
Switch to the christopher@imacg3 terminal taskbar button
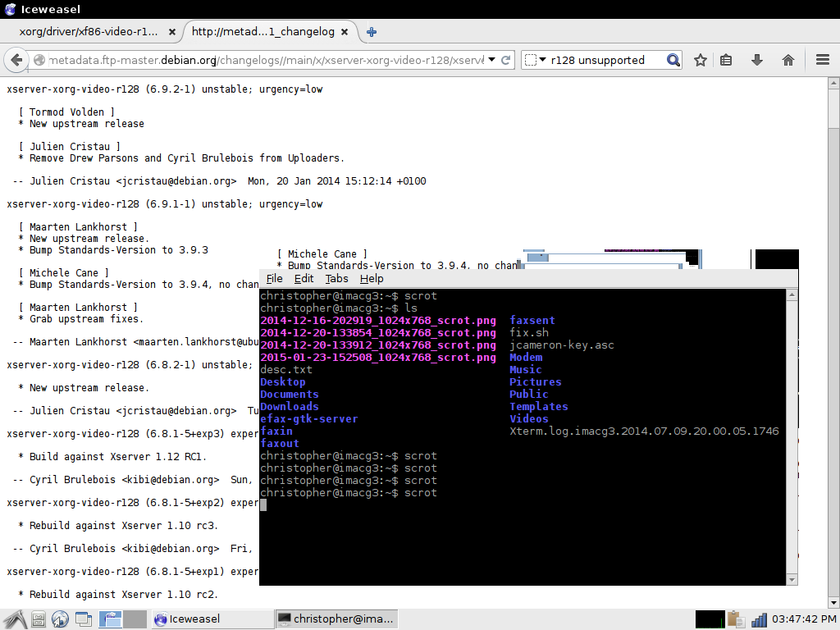click(x=336, y=619)
